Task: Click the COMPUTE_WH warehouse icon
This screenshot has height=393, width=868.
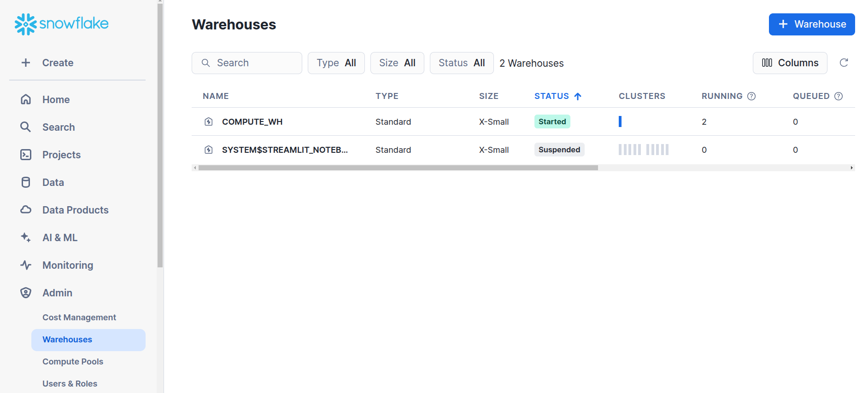Action: 209,121
